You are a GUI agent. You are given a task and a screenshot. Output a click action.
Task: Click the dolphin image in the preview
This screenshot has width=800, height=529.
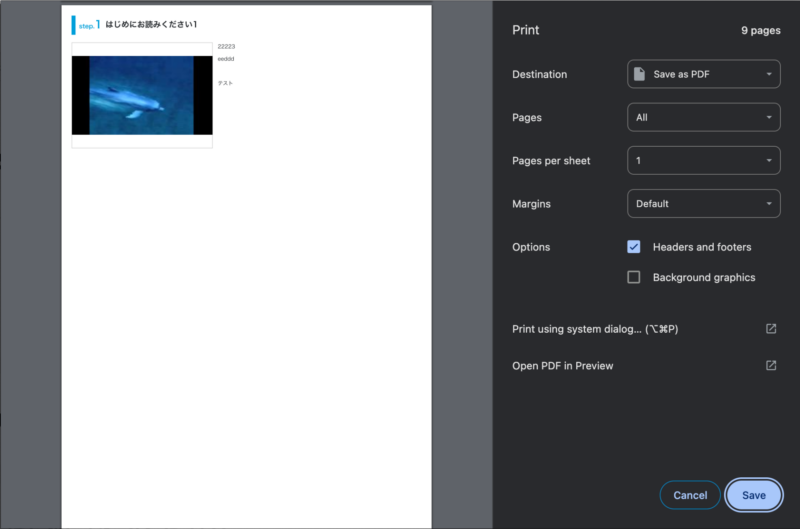click(x=141, y=95)
